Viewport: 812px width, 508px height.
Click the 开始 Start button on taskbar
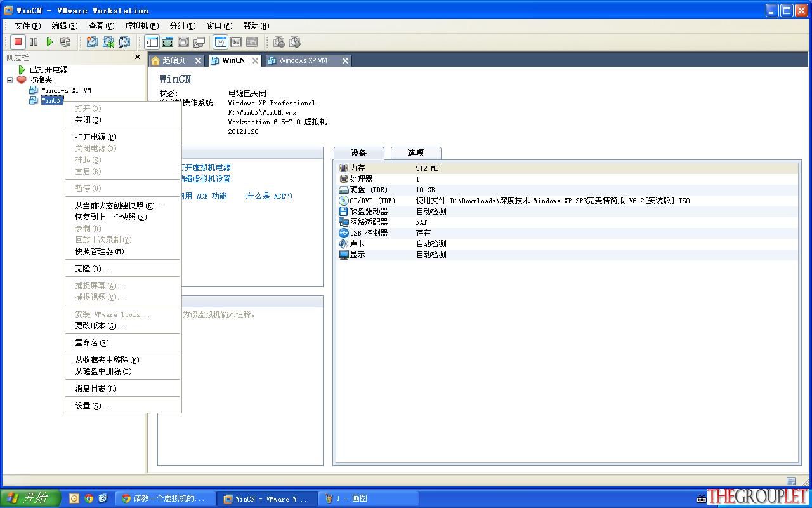(30, 498)
